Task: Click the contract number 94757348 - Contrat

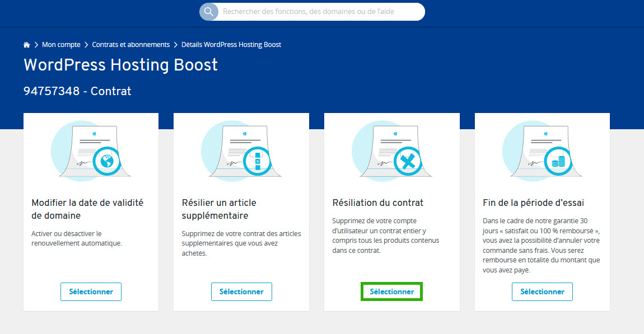Action: (x=77, y=91)
